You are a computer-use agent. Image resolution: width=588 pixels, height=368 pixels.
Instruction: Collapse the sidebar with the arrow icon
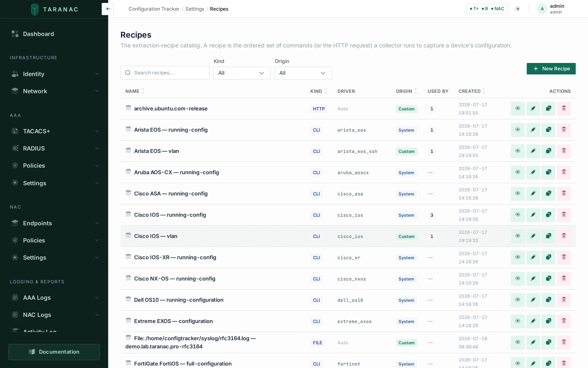108,9
